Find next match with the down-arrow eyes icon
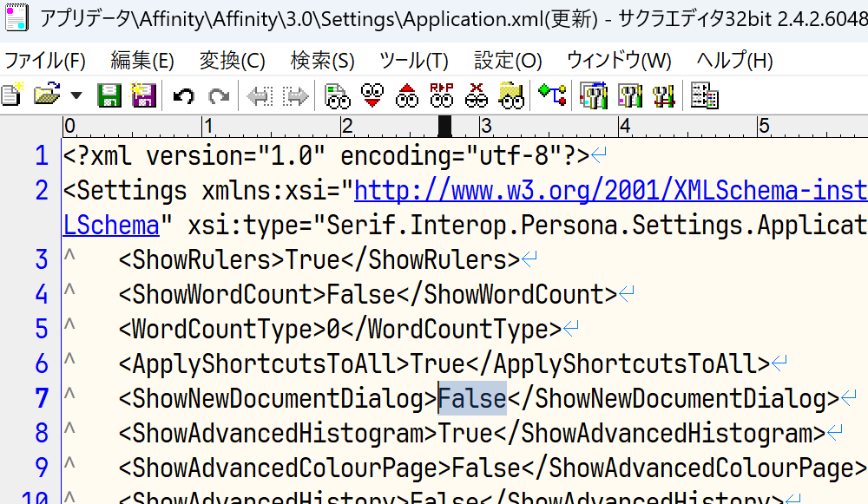Viewport: 868px width, 504px height. tap(372, 95)
